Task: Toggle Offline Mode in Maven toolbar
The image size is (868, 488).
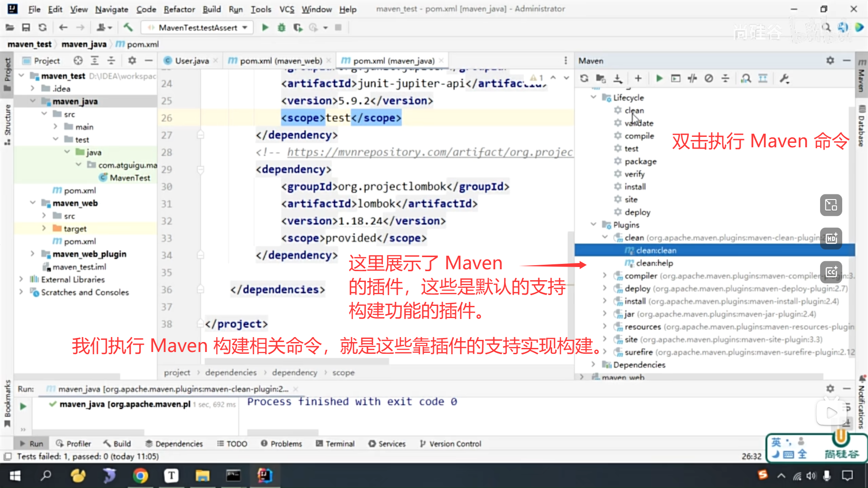Action: [x=692, y=79]
